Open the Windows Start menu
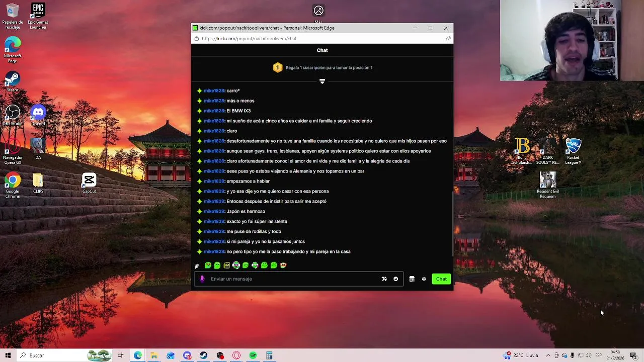 [8, 355]
